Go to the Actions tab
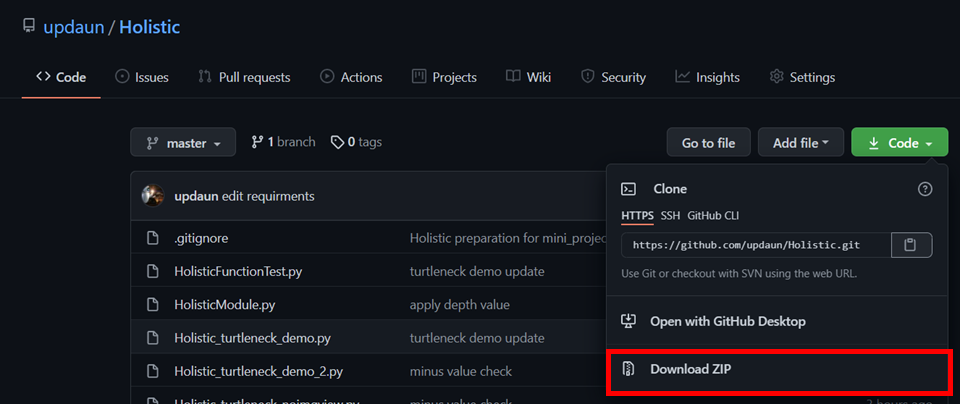Screen dimensions: 960x404 [351, 77]
